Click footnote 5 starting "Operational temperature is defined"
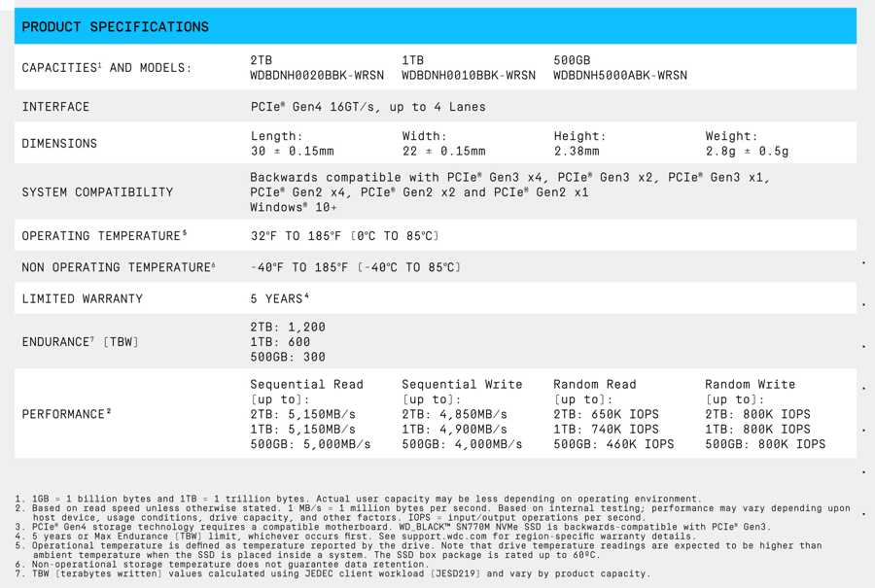Image resolution: width=875 pixels, height=588 pixels. point(418,550)
